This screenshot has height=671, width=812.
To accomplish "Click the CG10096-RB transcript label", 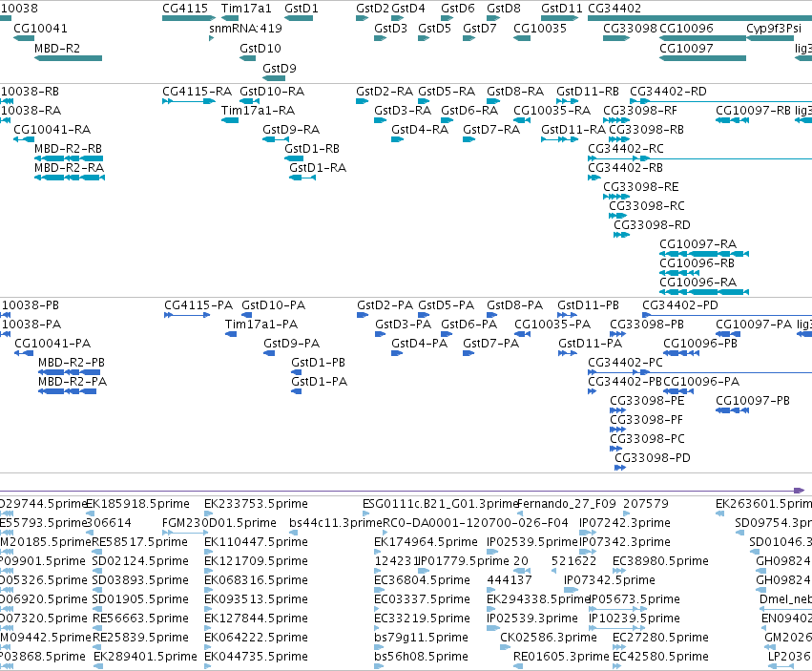I will [x=697, y=263].
